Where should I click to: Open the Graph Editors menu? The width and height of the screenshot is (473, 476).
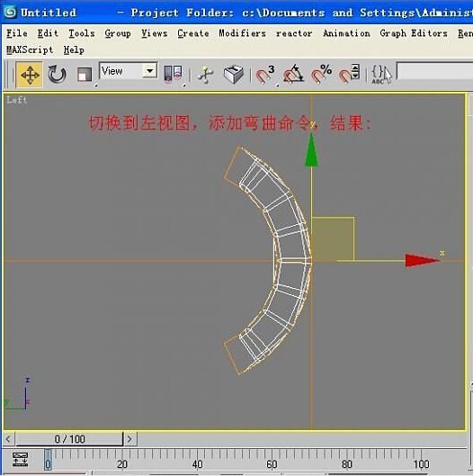coord(414,33)
